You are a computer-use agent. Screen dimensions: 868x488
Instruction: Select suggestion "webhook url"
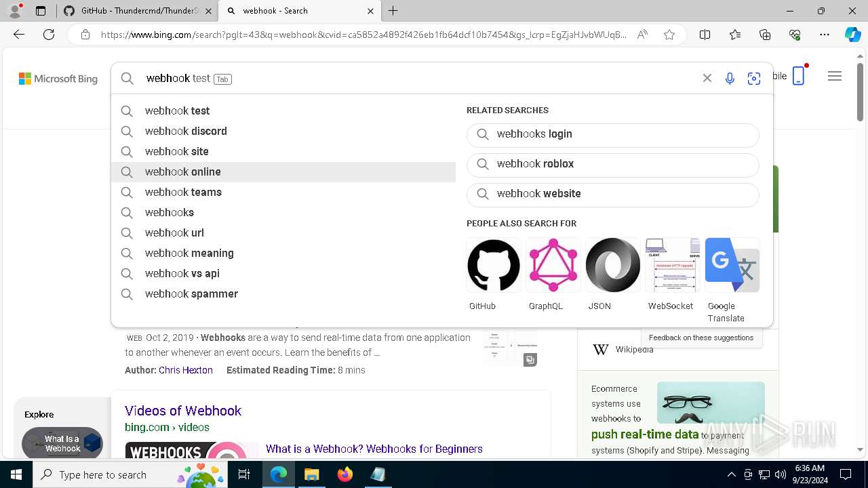coord(283,233)
